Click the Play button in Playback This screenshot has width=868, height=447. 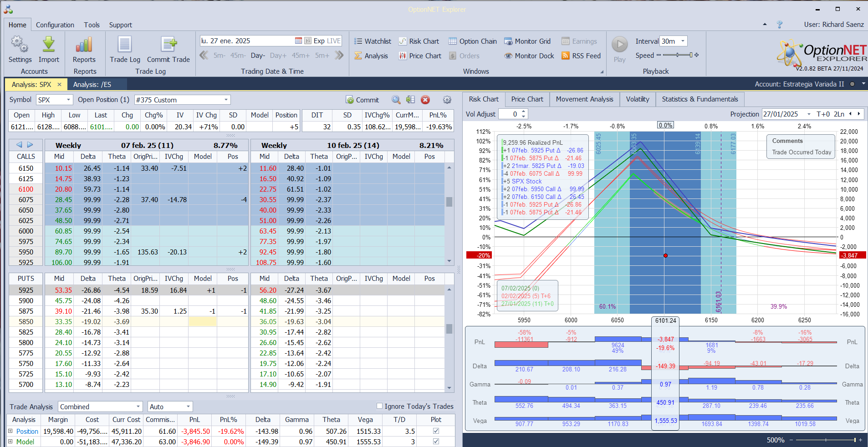point(619,45)
